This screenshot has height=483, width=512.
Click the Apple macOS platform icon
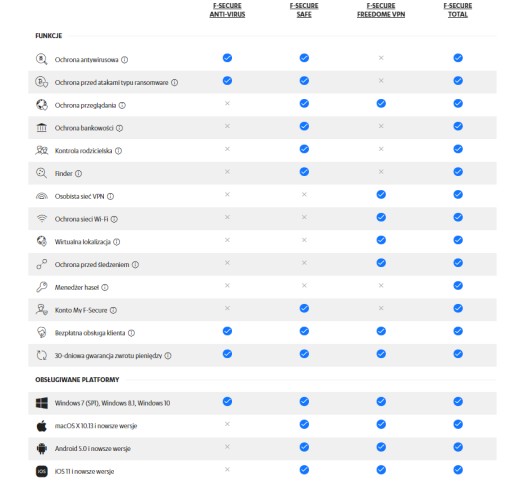click(x=42, y=426)
